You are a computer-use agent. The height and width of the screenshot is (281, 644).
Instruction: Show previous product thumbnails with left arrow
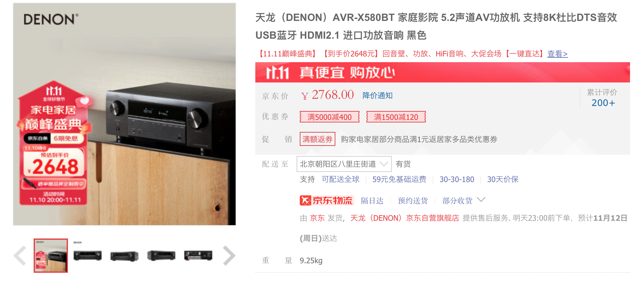pos(20,256)
